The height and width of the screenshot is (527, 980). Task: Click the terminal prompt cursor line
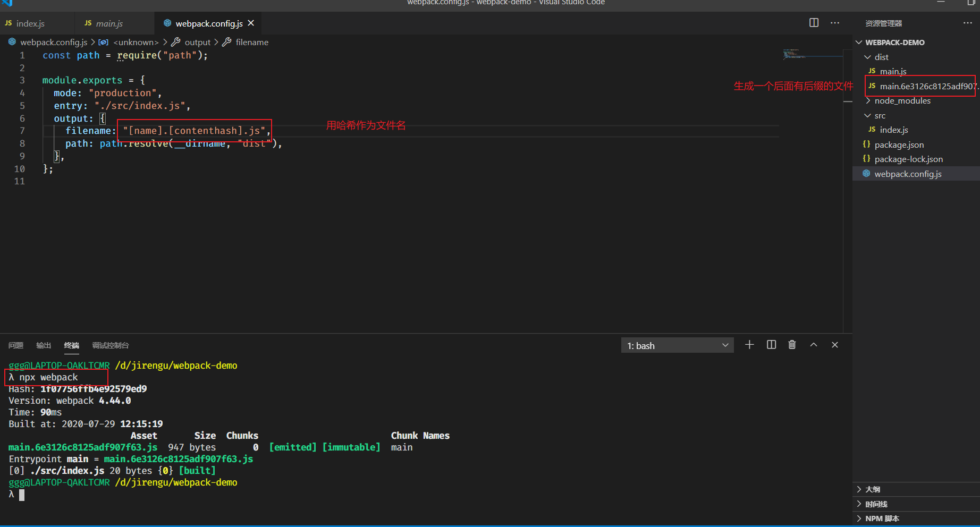16,495
